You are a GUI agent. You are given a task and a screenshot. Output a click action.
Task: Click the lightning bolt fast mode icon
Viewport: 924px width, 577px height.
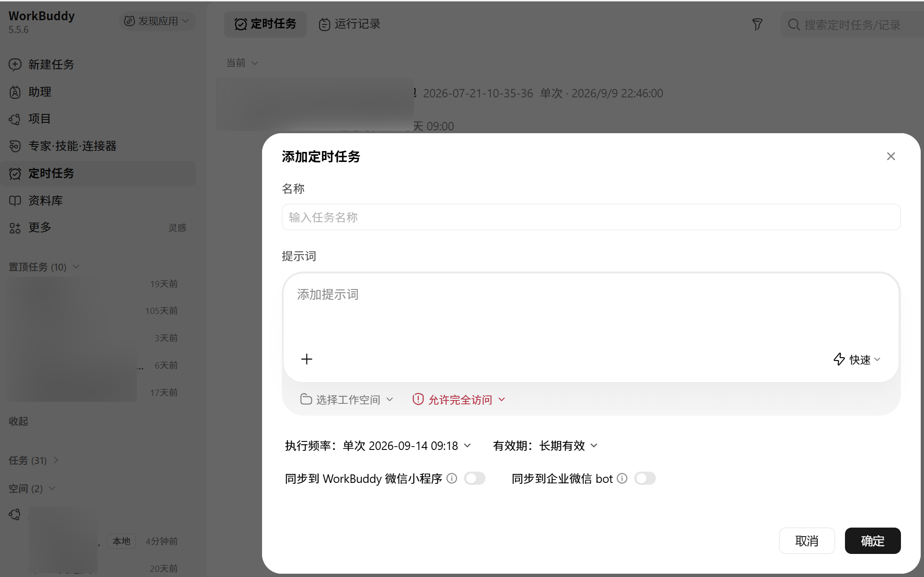(x=839, y=359)
